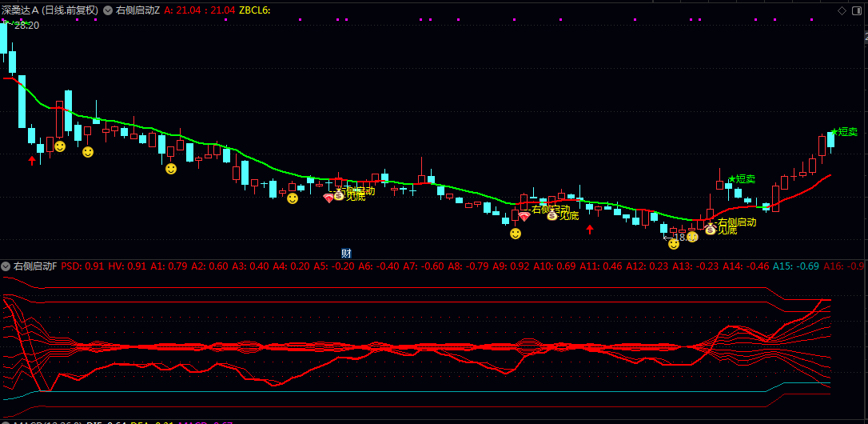Click the A12: 0.23 value
This screenshot has height=424, width=868.
[647, 266]
